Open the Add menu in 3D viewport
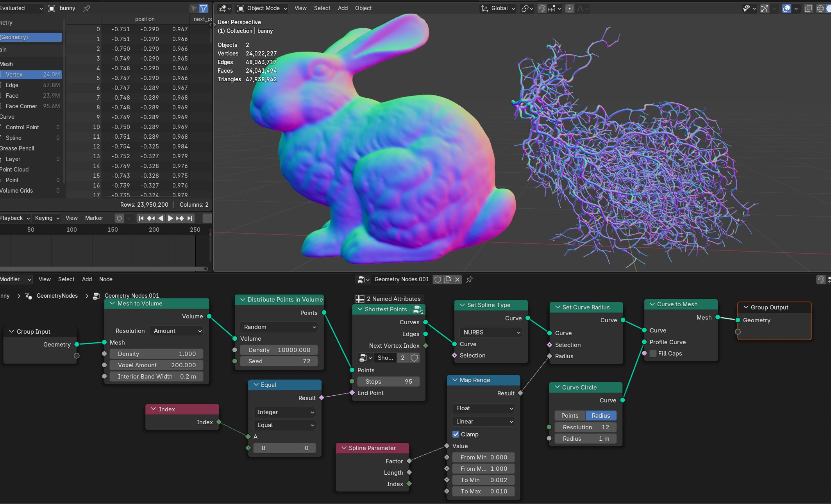 tap(343, 8)
